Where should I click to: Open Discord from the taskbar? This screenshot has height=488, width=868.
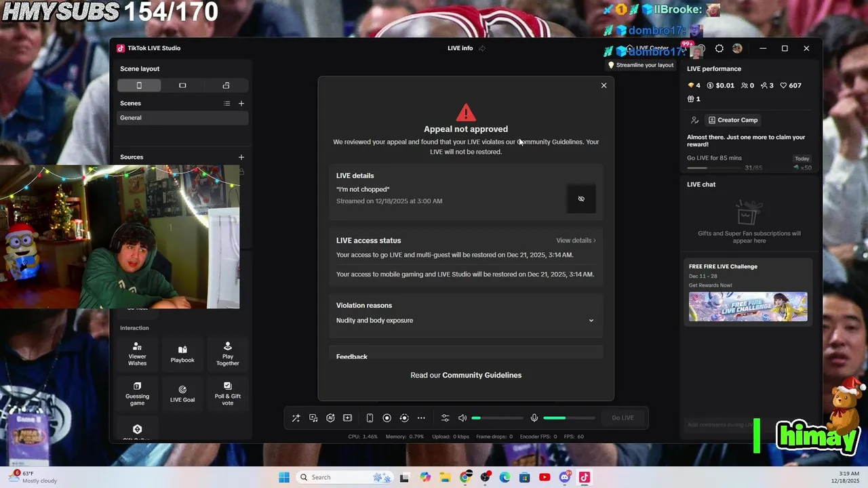[564, 477]
